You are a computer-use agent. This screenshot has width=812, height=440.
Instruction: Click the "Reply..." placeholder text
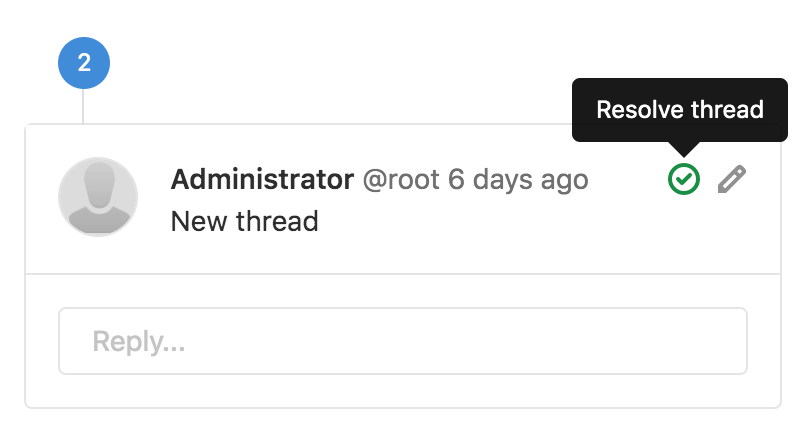tap(139, 342)
